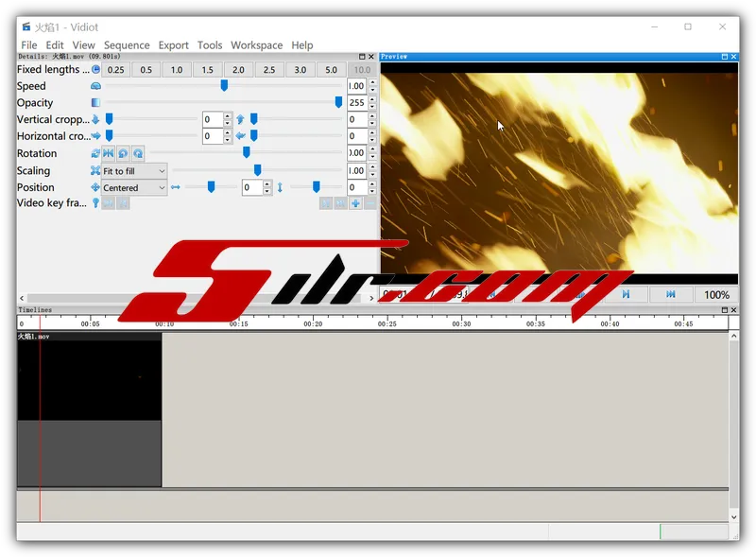This screenshot has height=557, width=756.
Task: Click the 00:20 mark on timeline ruler
Action: coord(313,323)
